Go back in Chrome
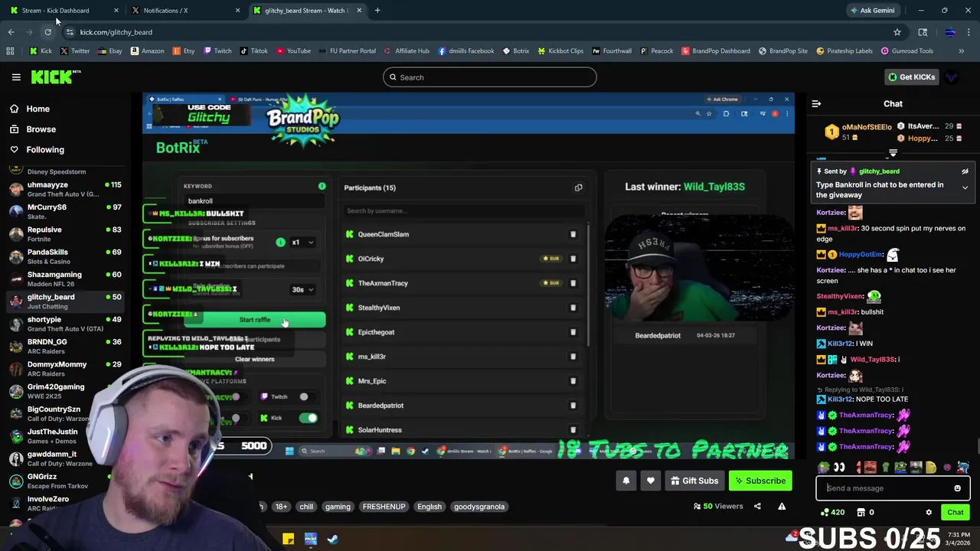 (11, 32)
